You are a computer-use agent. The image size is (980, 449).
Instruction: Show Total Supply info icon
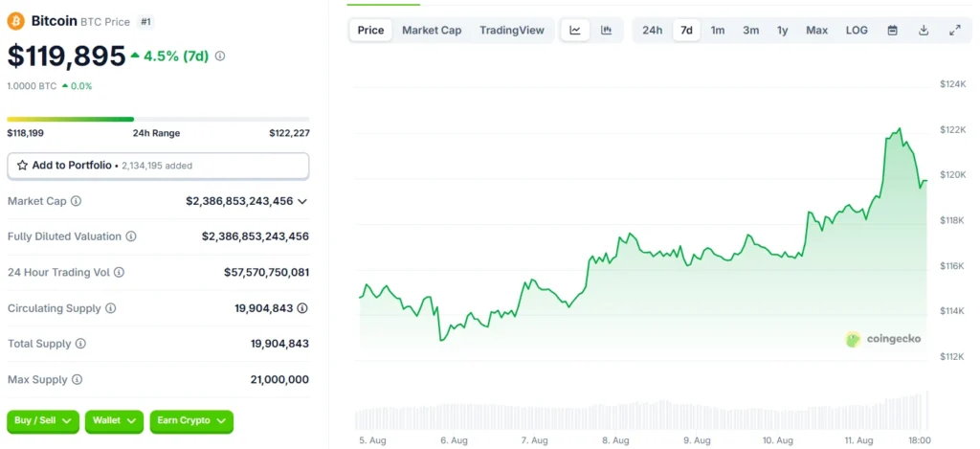(80, 344)
